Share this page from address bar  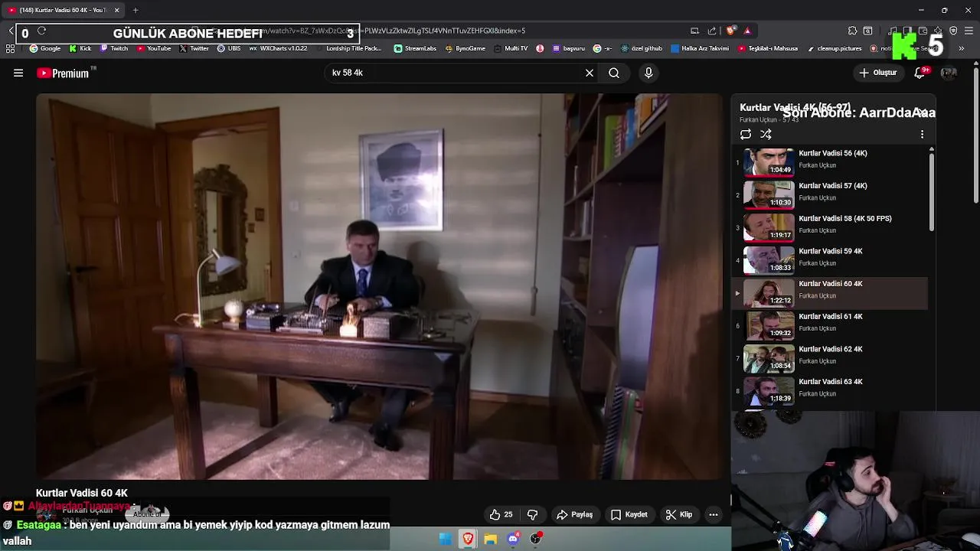[712, 31]
